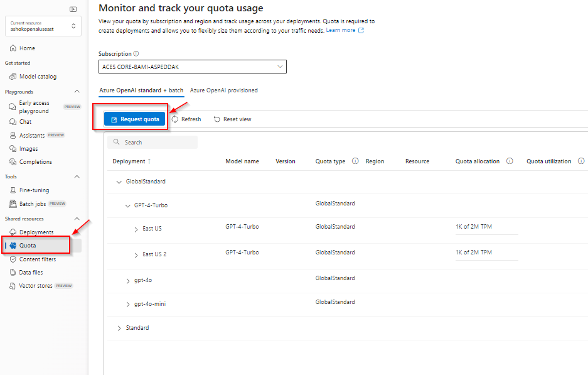Click the Reset view button label
588x375 pixels.
pyautogui.click(x=237, y=119)
